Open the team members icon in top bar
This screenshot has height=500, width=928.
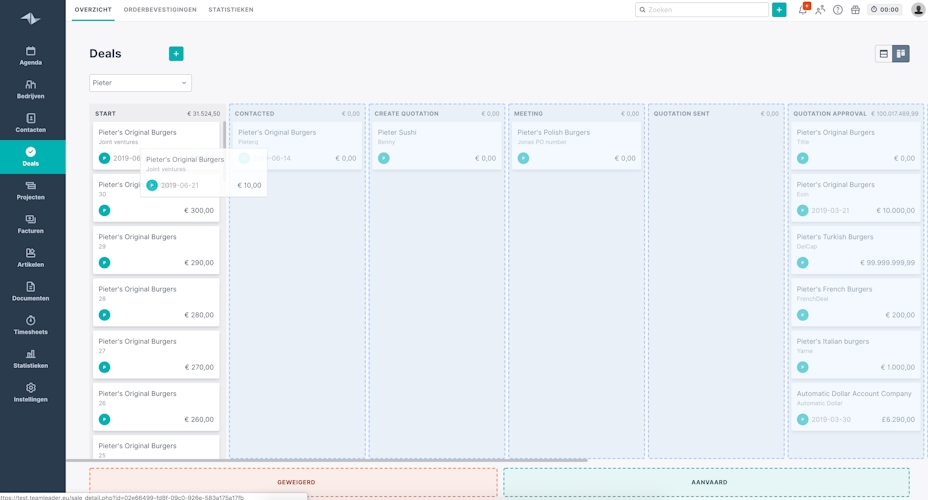point(820,10)
